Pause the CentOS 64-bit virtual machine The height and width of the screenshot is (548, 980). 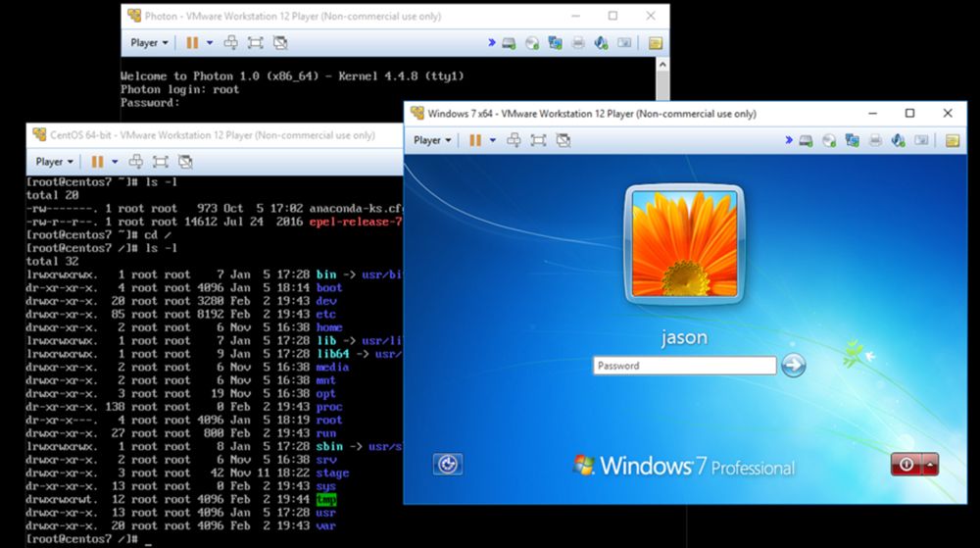point(97,162)
